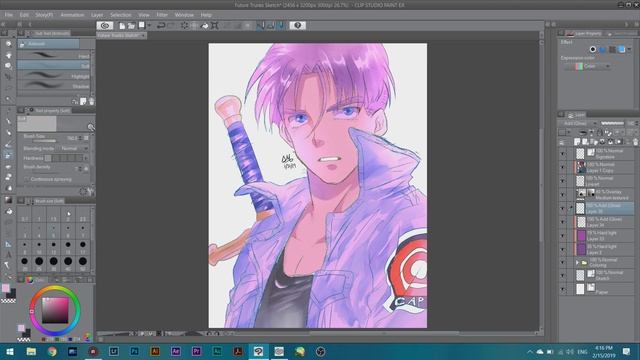Open the Edit menu

click(x=24, y=15)
